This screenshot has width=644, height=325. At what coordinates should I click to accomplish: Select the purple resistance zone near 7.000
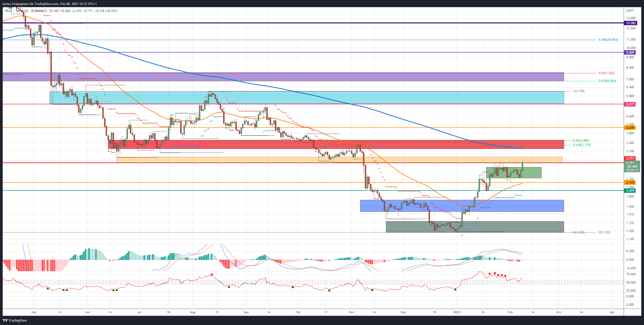pyautogui.click(x=283, y=77)
